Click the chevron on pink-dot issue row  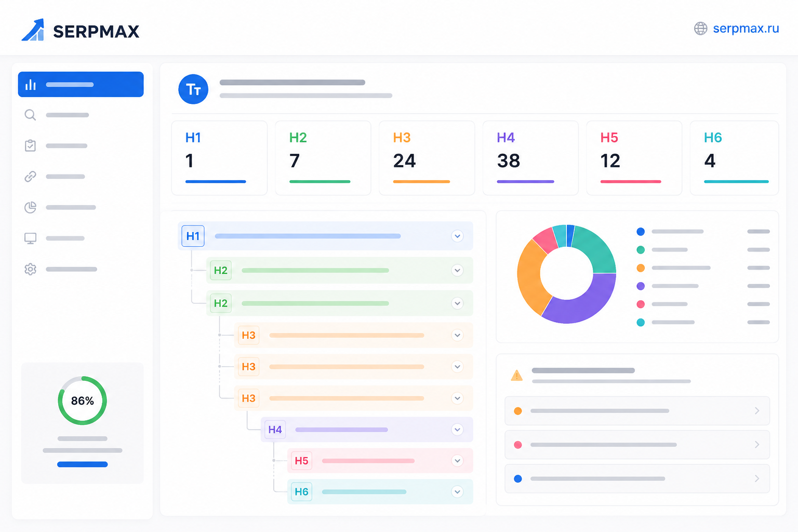pos(757,445)
